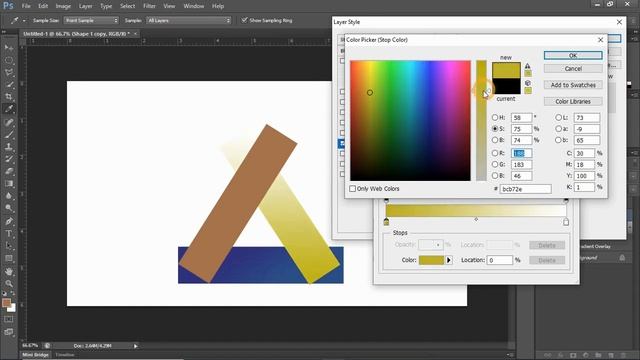The height and width of the screenshot is (360, 640).
Task: Select the Hand tool
Action: pyautogui.click(x=9, y=272)
